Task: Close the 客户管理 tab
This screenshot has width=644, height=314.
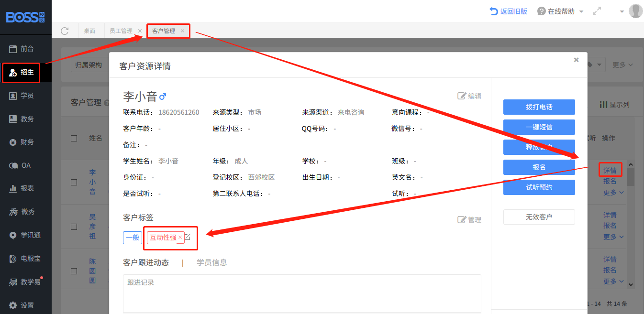Action: coord(182,31)
